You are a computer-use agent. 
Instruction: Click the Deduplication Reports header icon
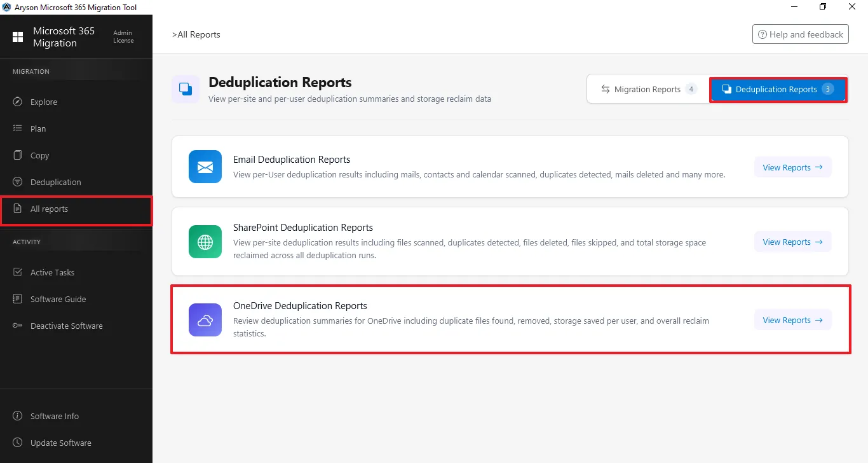tap(186, 89)
